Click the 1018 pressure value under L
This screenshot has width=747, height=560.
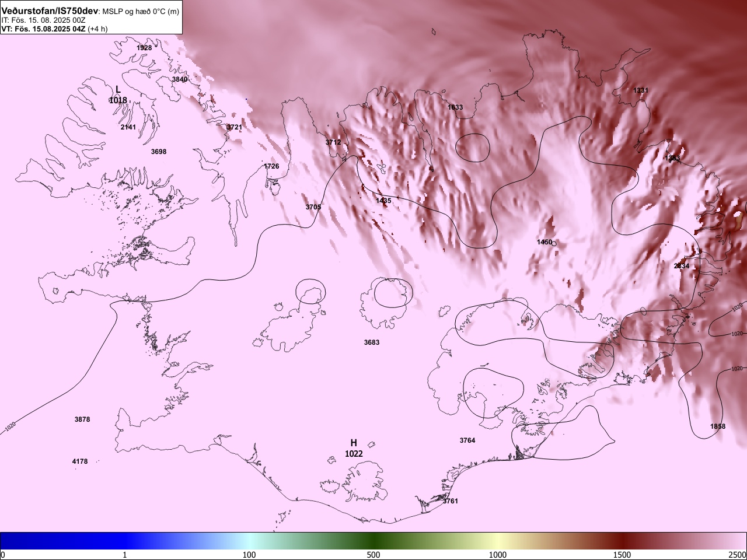(x=118, y=100)
